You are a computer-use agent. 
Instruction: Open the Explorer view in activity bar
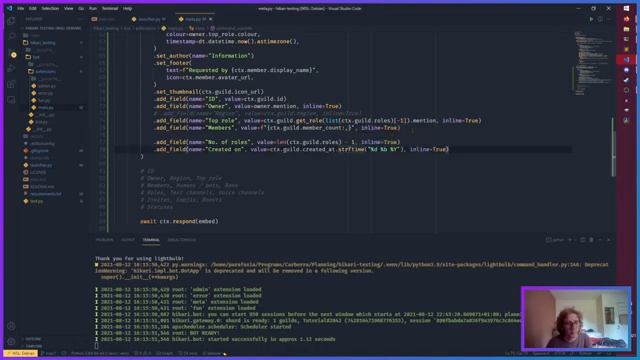(x=11, y=21)
